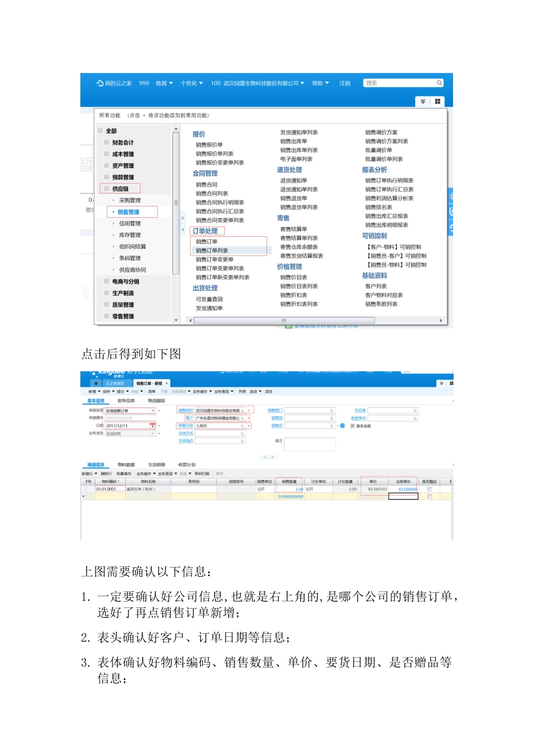
Task: Open 销售价目表 link
Action: (x=293, y=278)
